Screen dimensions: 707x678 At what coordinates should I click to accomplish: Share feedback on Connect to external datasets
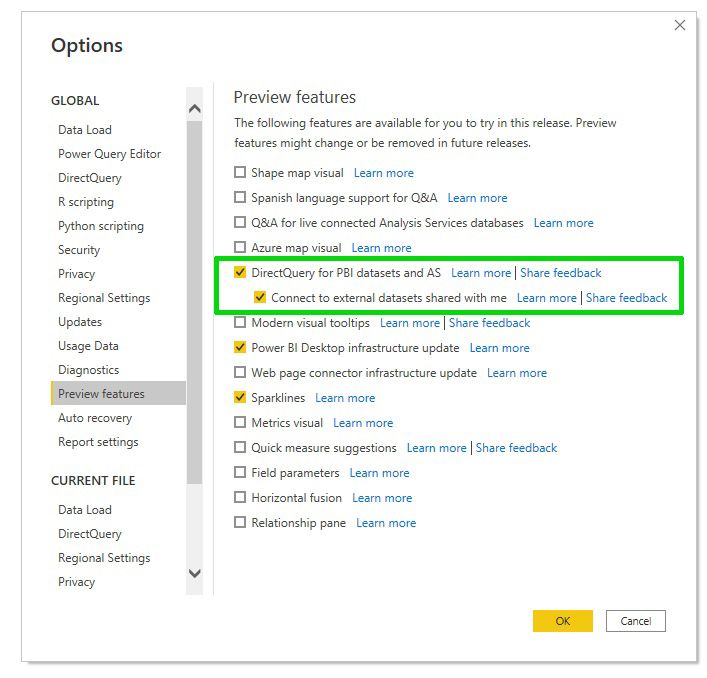coord(627,298)
